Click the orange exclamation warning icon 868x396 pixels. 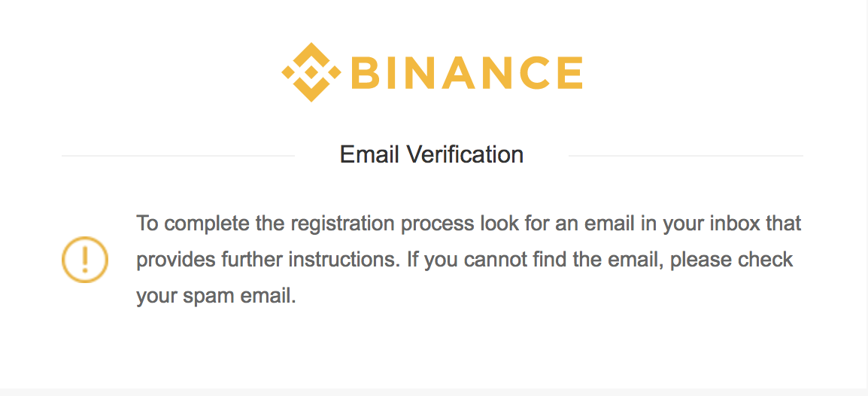pos(84,260)
